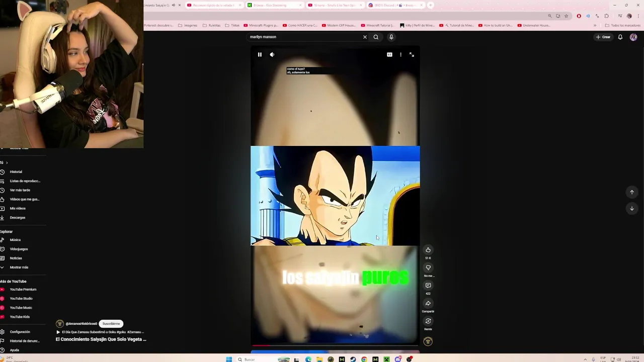The image size is (644, 362).
Task: Show hidden system tray icons
Action: click(585, 359)
